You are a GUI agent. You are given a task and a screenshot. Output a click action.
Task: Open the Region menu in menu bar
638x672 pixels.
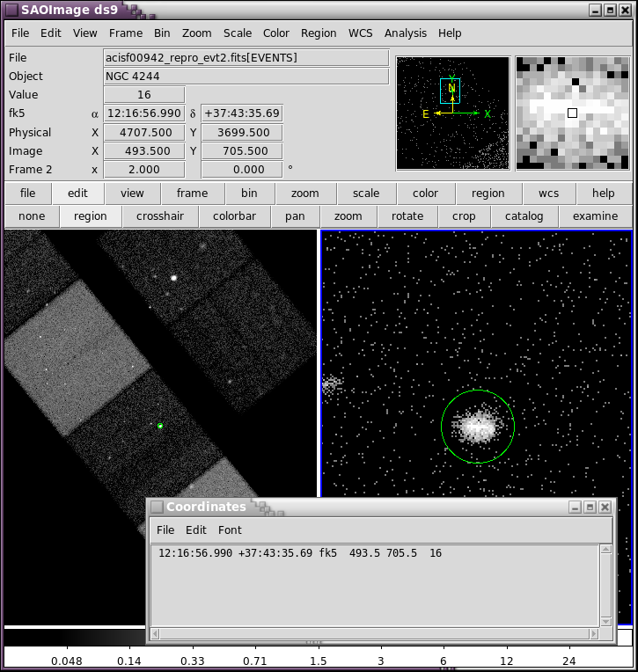(318, 33)
